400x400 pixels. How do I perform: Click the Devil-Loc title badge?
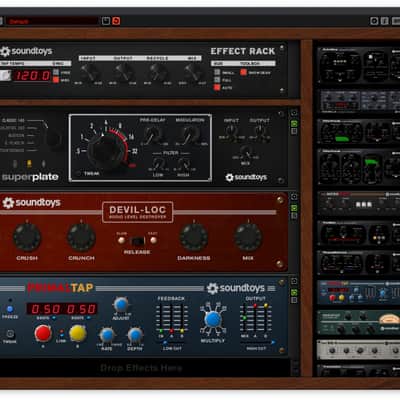(137, 212)
